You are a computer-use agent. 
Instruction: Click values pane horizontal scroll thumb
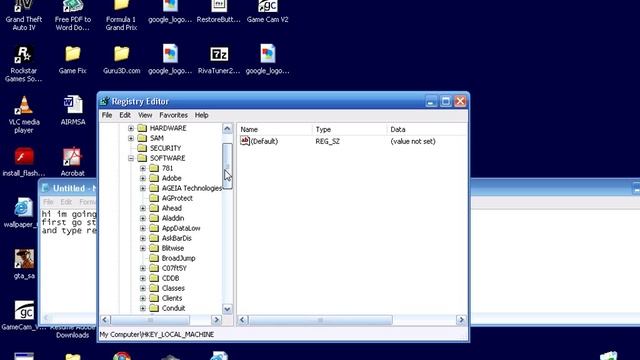[x=320, y=320]
